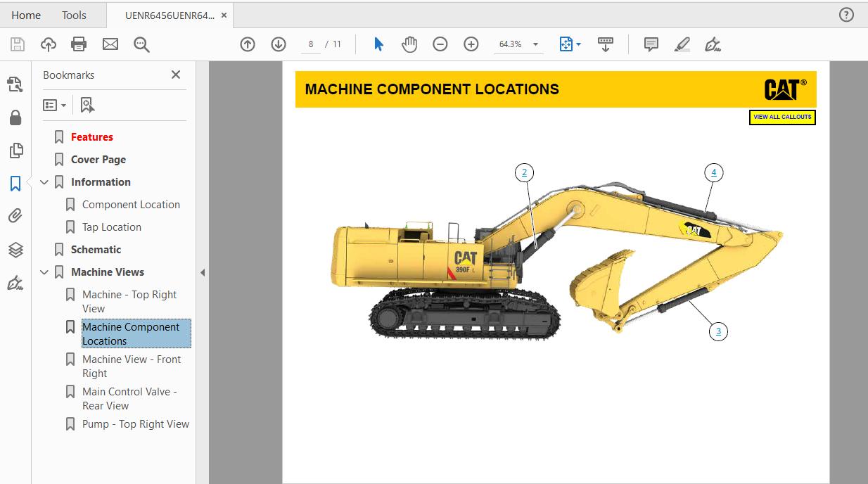The image size is (868, 484).
Task: Add a sticky note comment
Action: 651,44
